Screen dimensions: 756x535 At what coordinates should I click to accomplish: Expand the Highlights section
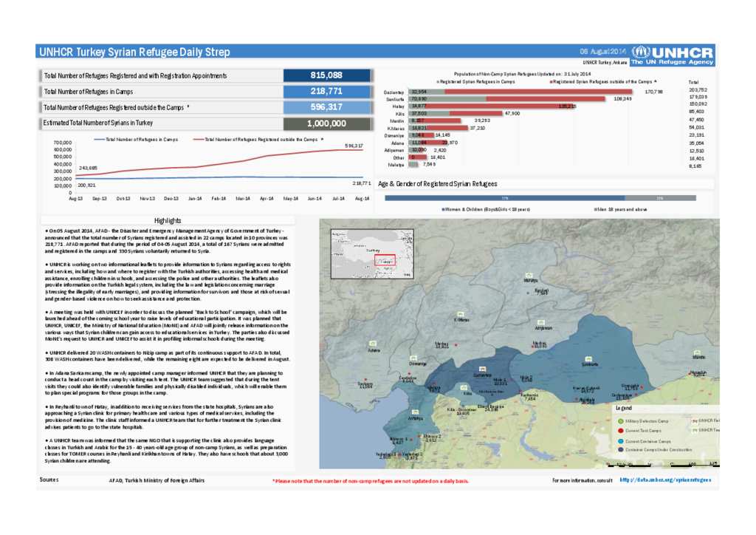168,219
